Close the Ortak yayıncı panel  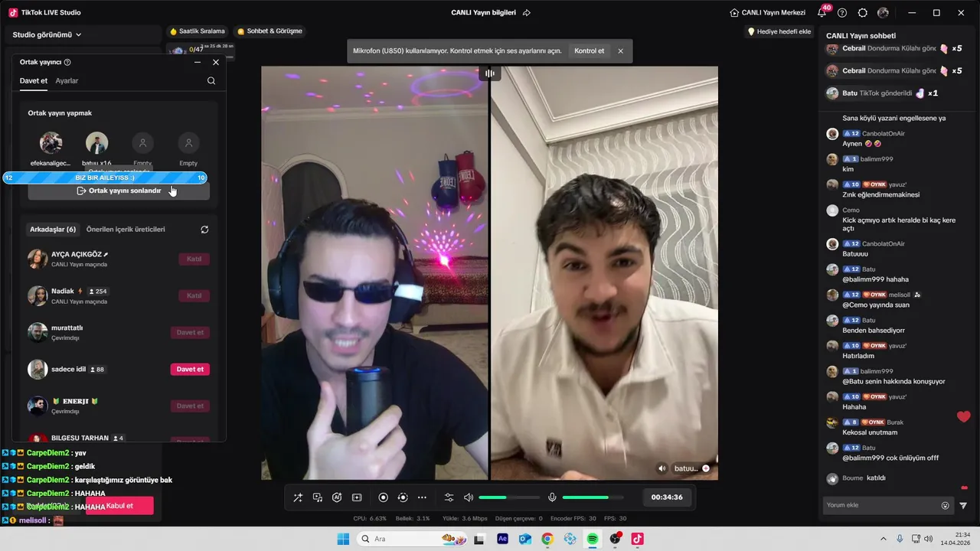pos(216,62)
